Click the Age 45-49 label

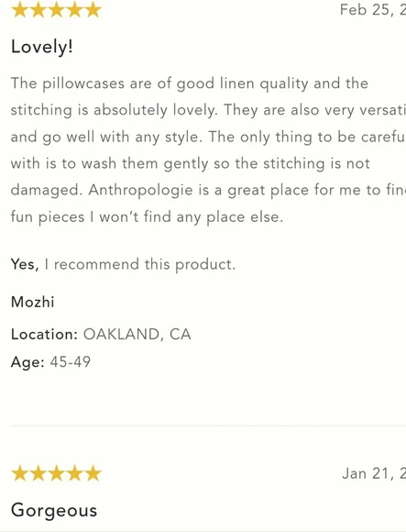click(x=50, y=362)
